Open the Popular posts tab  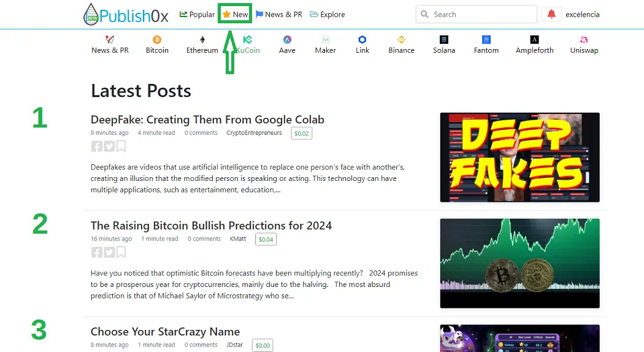[x=197, y=14]
